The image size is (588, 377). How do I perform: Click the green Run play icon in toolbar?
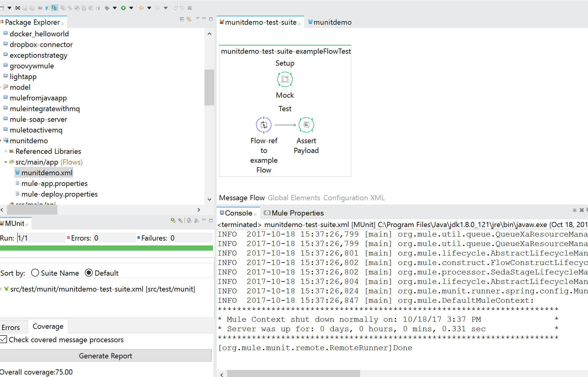click(123, 8)
